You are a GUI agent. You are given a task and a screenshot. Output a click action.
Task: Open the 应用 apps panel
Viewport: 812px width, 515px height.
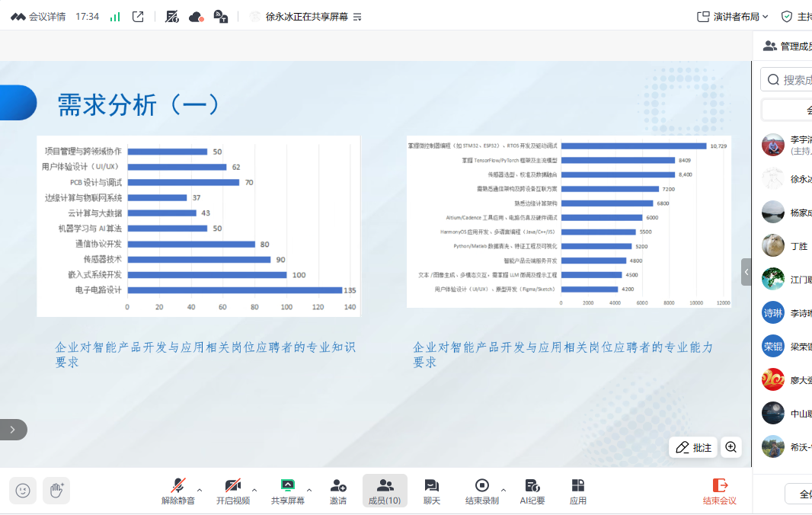pos(578,491)
